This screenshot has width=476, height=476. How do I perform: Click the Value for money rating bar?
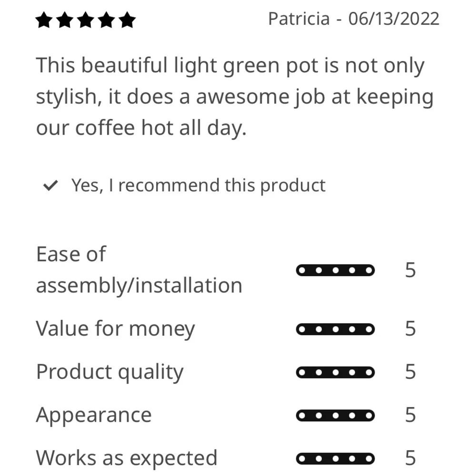tap(335, 329)
